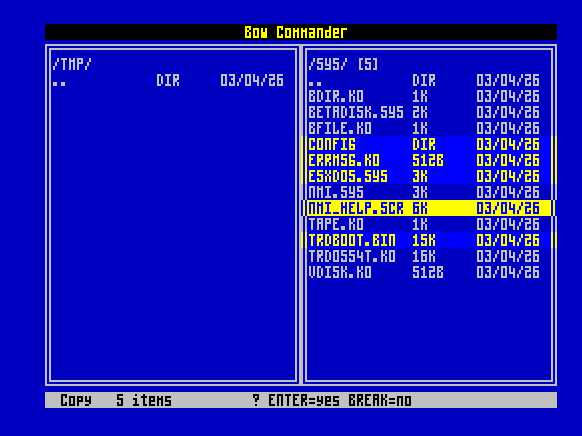
Task: Click the /SYS/ [5] path header
Action: click(x=343, y=65)
